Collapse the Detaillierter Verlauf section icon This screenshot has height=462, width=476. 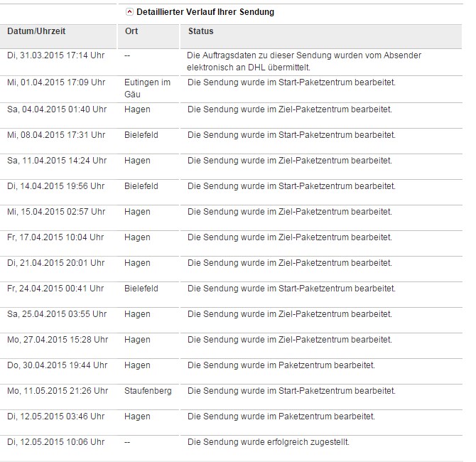pos(129,12)
